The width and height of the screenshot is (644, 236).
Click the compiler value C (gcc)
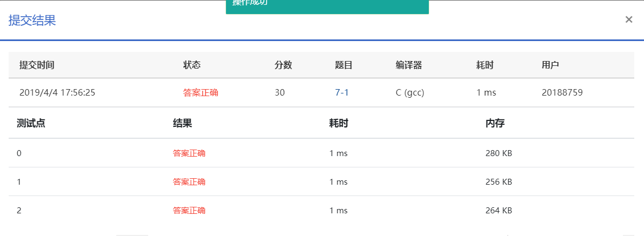[410, 93]
